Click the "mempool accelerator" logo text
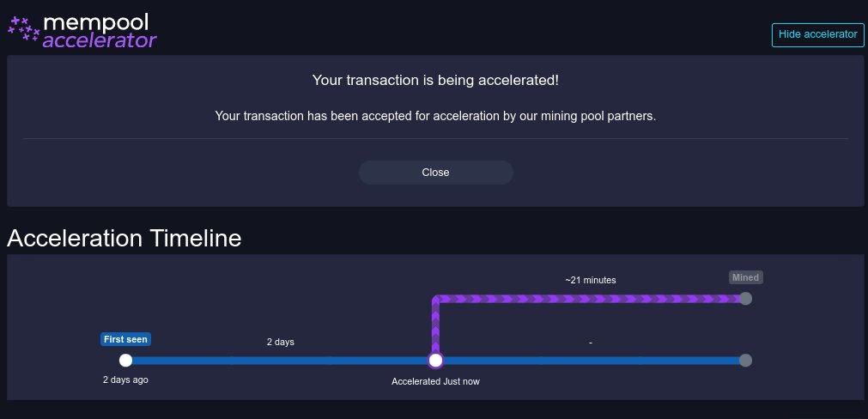The height and width of the screenshot is (419, 868). tap(100, 31)
